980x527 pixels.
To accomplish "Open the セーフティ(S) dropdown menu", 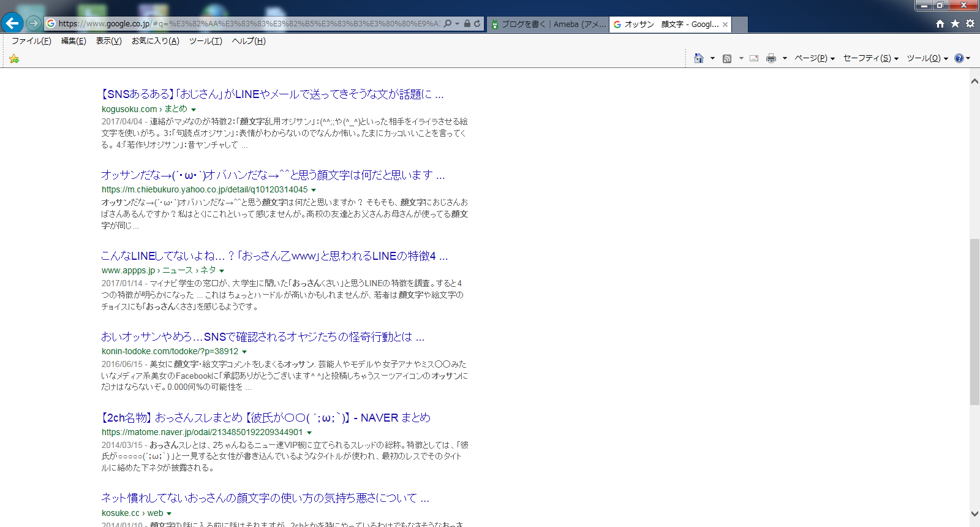I will (871, 58).
